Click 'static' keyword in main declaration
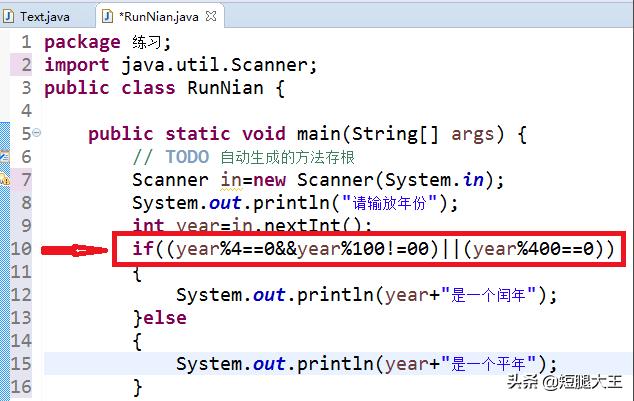This screenshot has height=401, width=634. tap(198, 134)
